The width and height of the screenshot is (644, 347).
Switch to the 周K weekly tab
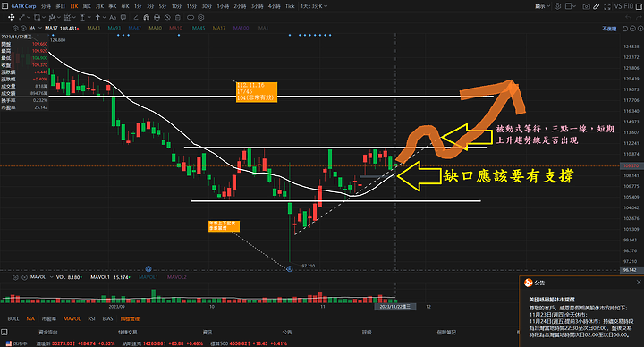click(x=87, y=6)
